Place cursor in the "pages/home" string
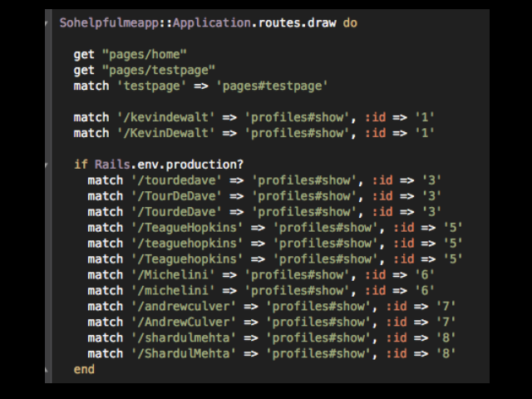The width and height of the screenshot is (532, 399). 143,55
